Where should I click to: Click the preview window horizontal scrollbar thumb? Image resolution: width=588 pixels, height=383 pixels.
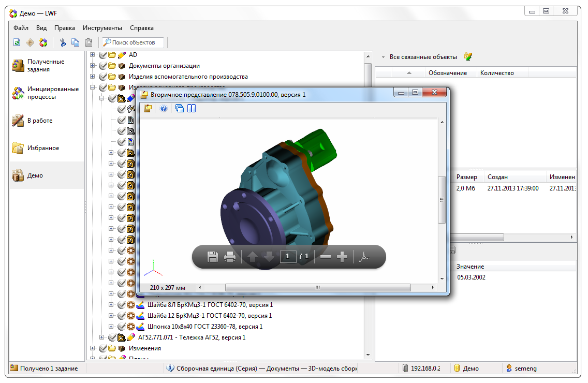(x=318, y=287)
